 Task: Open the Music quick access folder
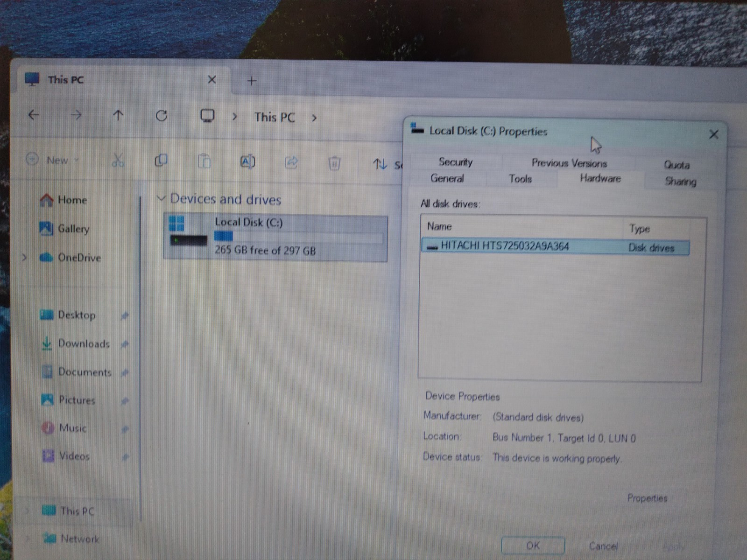point(64,428)
